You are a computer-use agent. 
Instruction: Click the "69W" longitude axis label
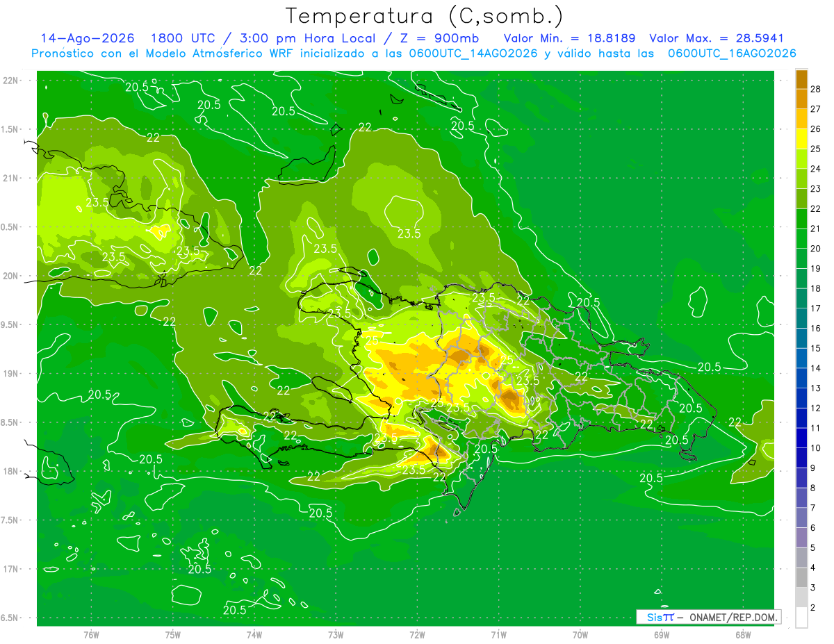pyautogui.click(x=662, y=634)
